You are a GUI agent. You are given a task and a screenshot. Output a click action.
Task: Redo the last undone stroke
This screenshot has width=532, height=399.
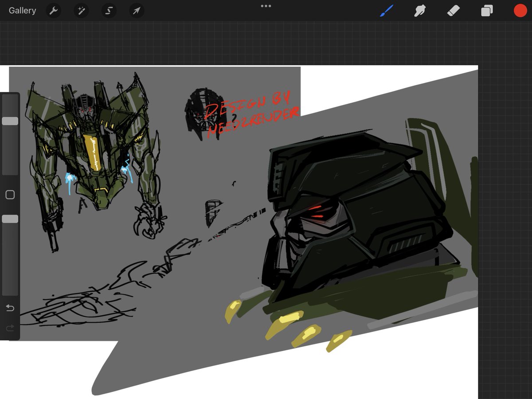(10, 328)
